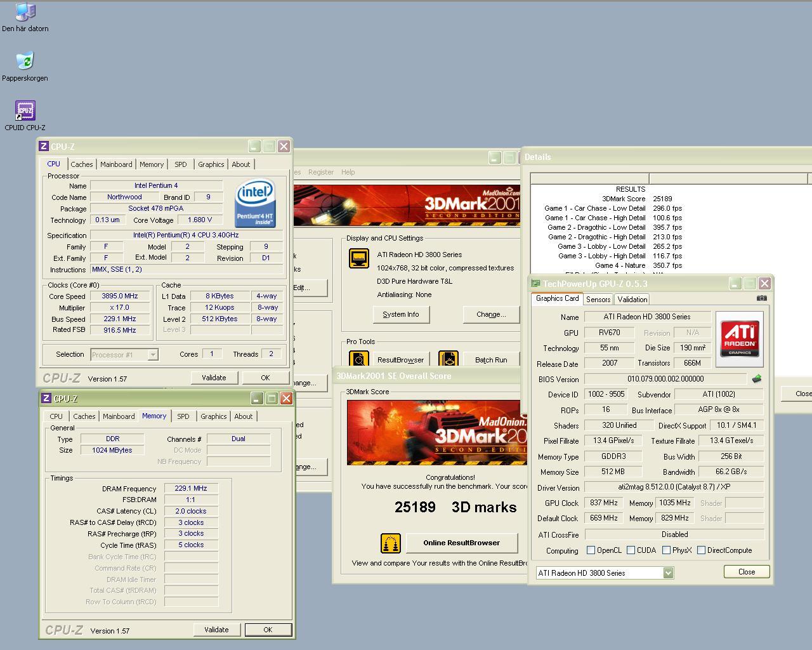The width and height of the screenshot is (812, 650).
Task: Click the Bus Interface field AGP 8x @ 8x
Action: coord(718,410)
